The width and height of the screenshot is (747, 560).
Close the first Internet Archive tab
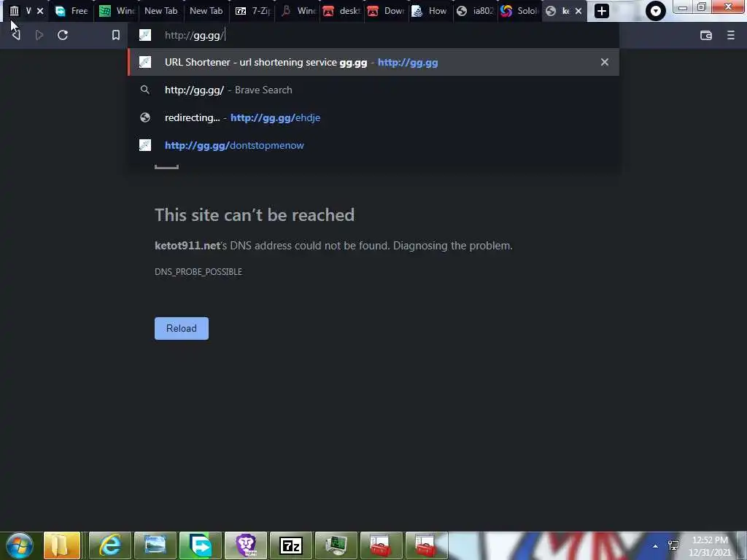40,11
